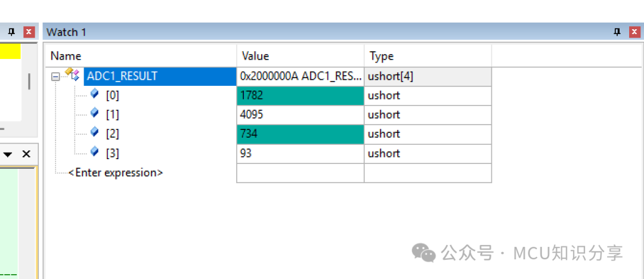Click the blue cube icon beside [0]
Screen dimensions: 644x279
pyautogui.click(x=95, y=94)
